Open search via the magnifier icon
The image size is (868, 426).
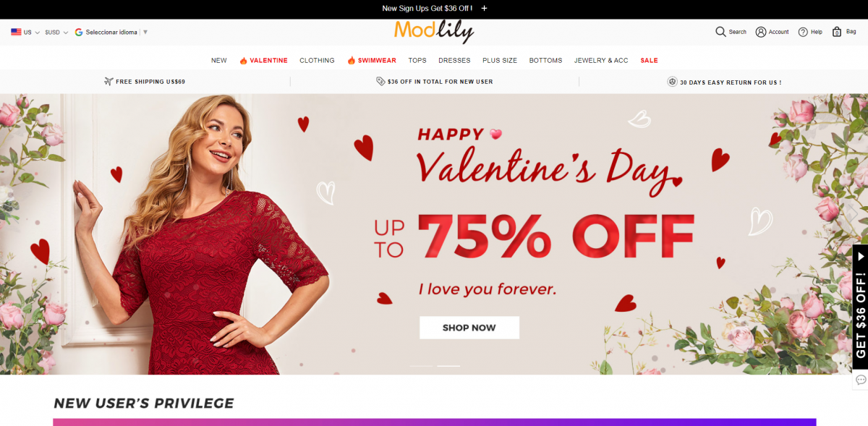click(x=720, y=32)
